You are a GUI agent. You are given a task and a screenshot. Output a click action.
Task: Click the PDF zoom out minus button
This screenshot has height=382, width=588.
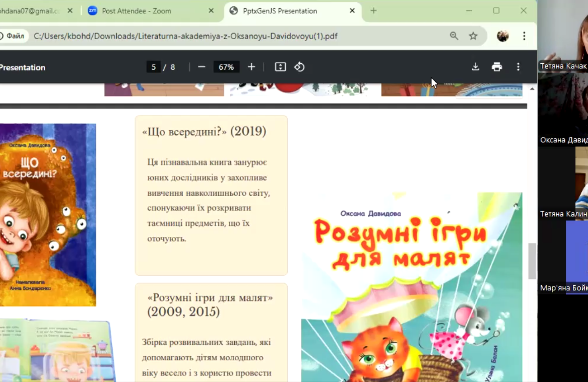202,67
